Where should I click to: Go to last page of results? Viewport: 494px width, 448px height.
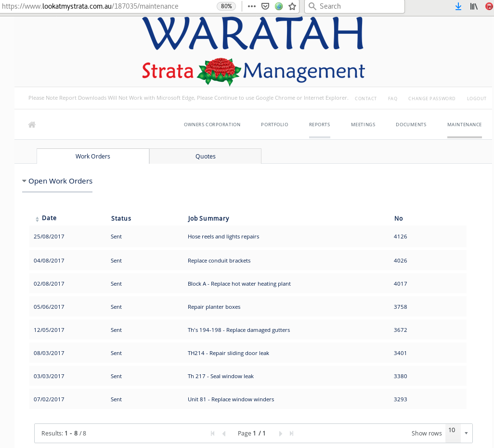point(291,434)
